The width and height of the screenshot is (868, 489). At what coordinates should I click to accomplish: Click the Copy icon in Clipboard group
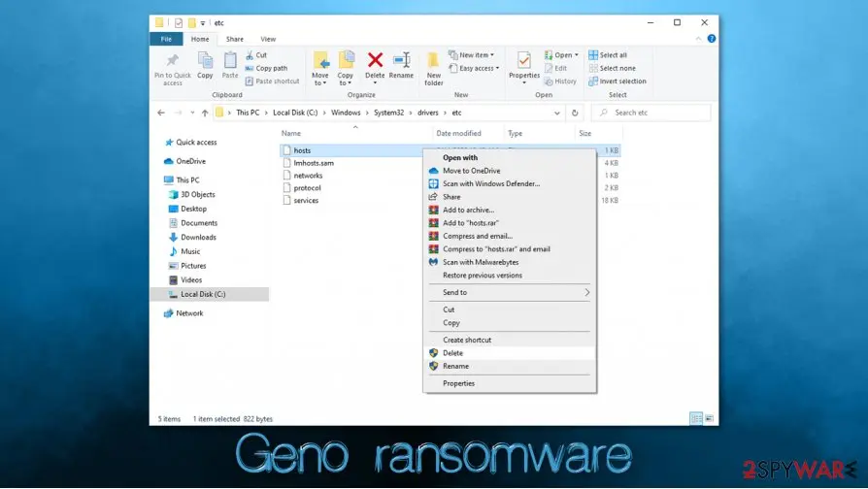pos(205,60)
